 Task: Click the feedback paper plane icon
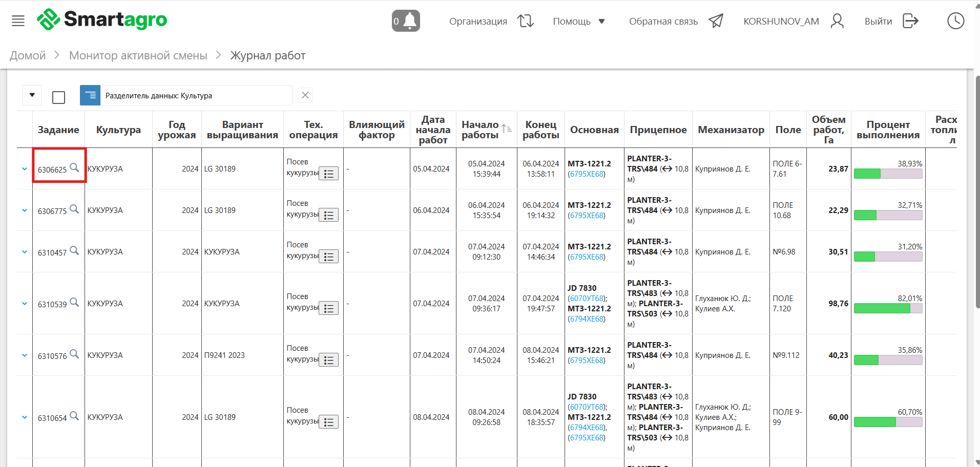click(716, 21)
